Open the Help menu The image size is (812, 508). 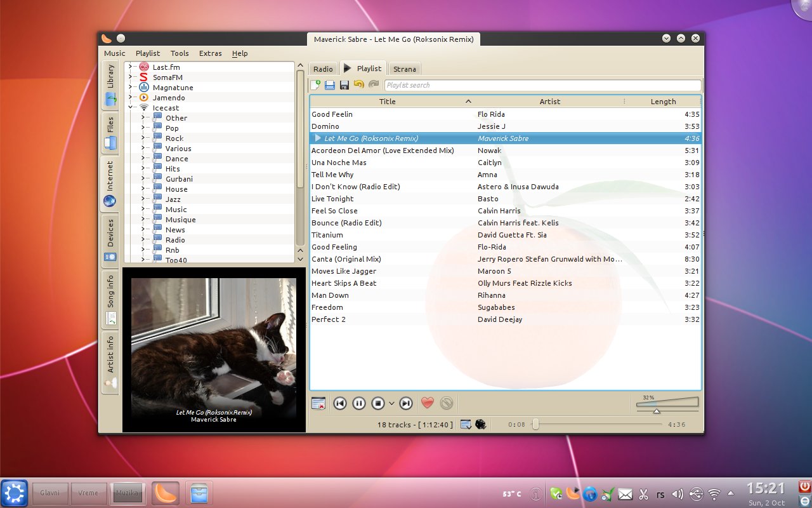click(240, 53)
